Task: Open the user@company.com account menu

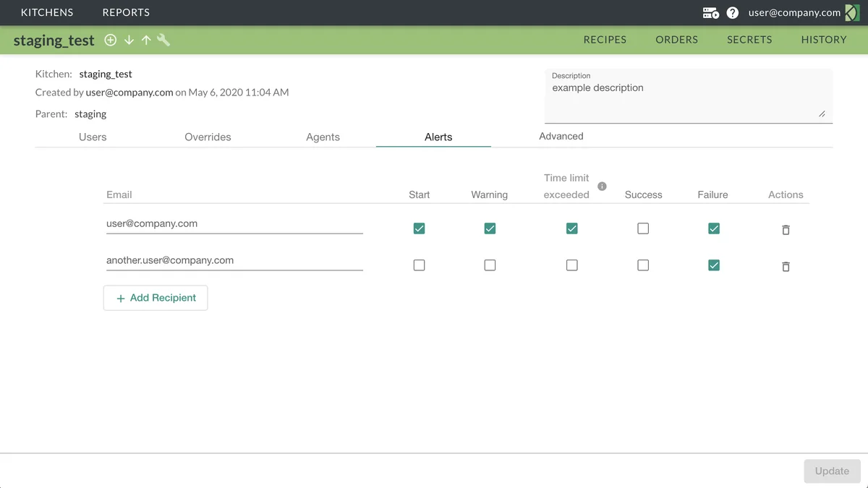Action: coord(794,13)
